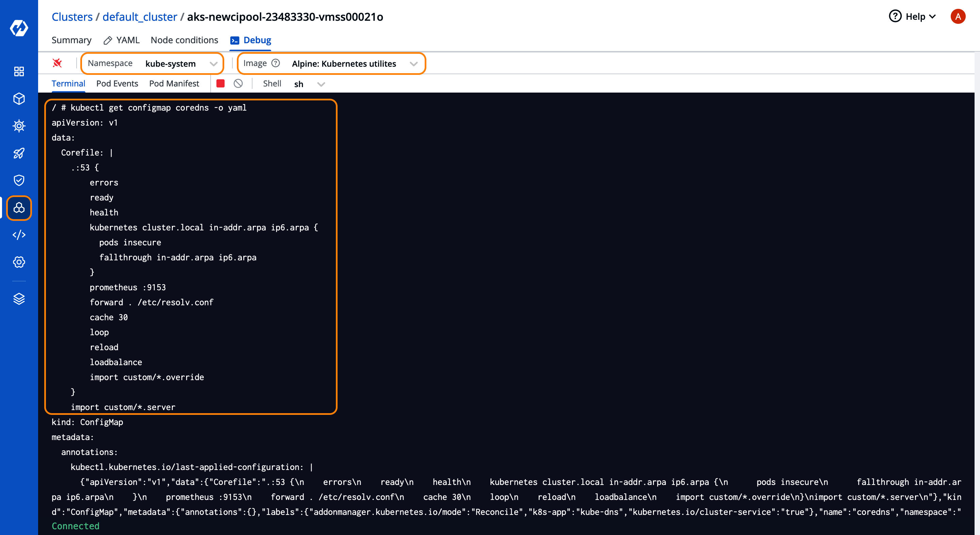
Task: Click the Terminal tab to focus it
Action: pyautogui.click(x=68, y=84)
